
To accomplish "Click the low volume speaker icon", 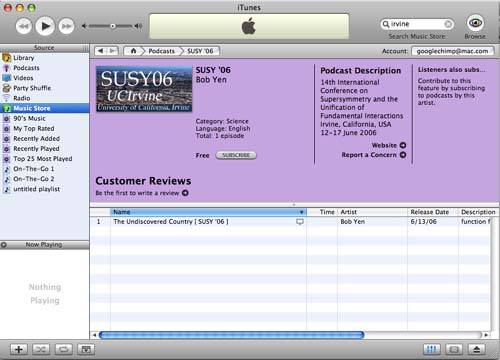I will [x=84, y=26].
